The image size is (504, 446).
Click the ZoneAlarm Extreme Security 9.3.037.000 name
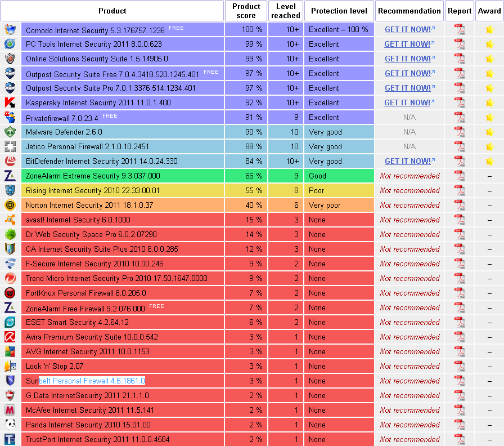[93, 176]
